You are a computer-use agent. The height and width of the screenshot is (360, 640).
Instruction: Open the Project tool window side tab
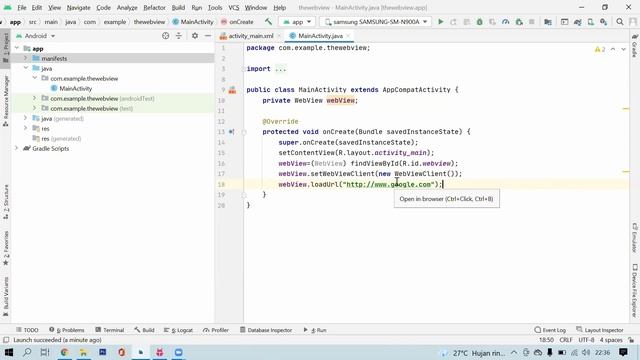(6, 48)
